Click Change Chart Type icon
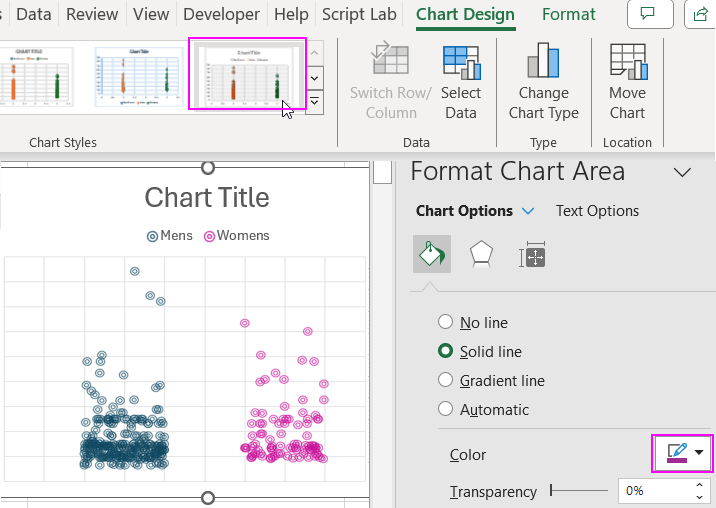This screenshot has width=716, height=508. (543, 60)
